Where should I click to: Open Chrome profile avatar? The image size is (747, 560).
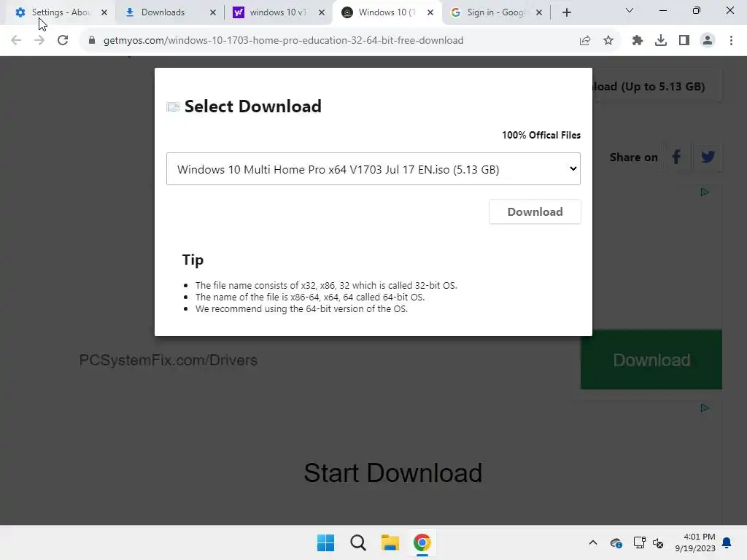(708, 41)
